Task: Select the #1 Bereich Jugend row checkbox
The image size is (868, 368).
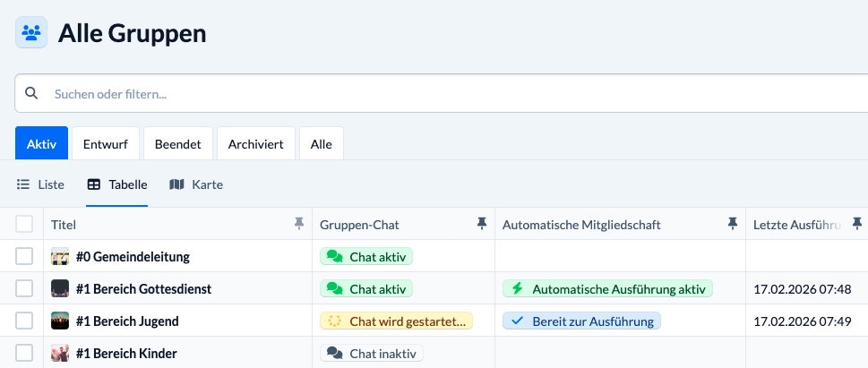Action: tap(24, 321)
